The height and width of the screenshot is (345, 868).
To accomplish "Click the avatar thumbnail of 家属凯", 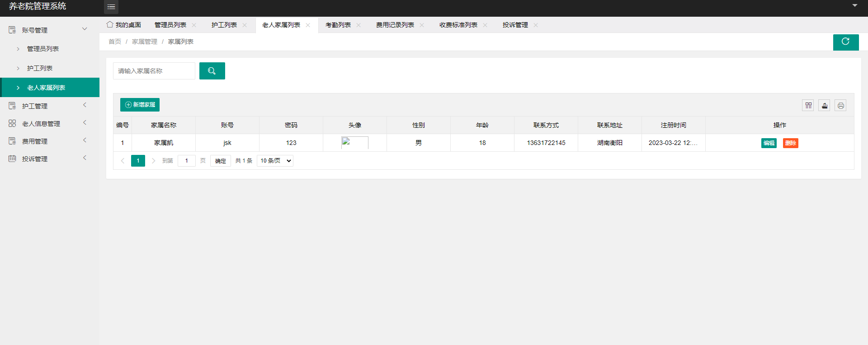I will (355, 143).
